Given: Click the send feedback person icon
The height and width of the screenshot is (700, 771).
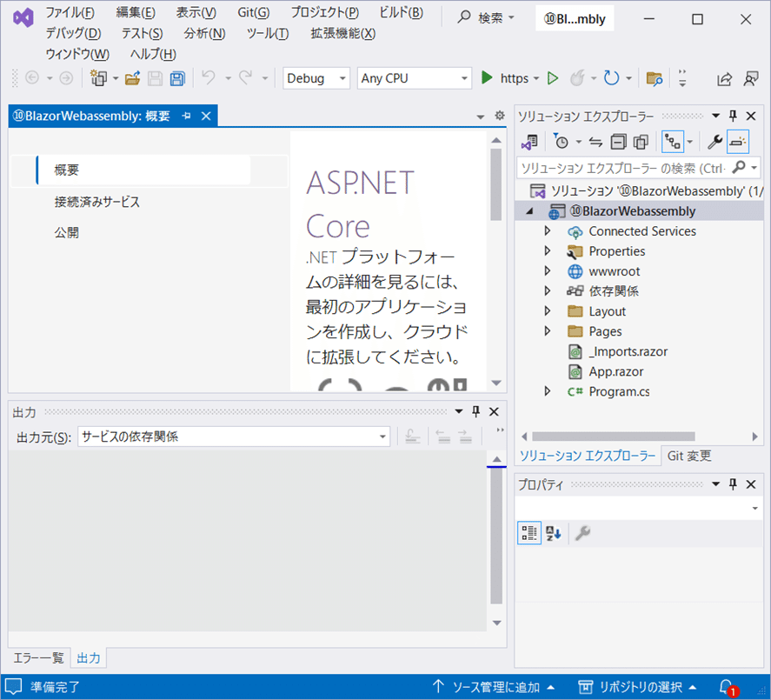Looking at the screenshot, I should [x=751, y=78].
